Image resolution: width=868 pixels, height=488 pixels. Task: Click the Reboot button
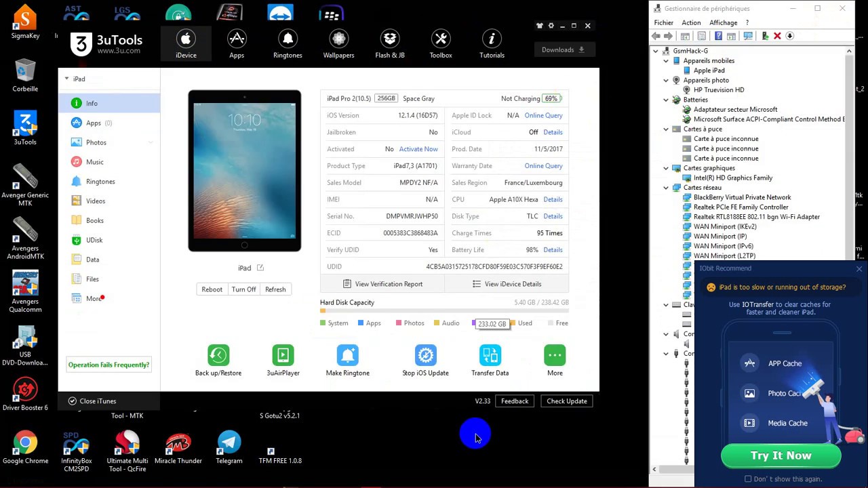[212, 289]
